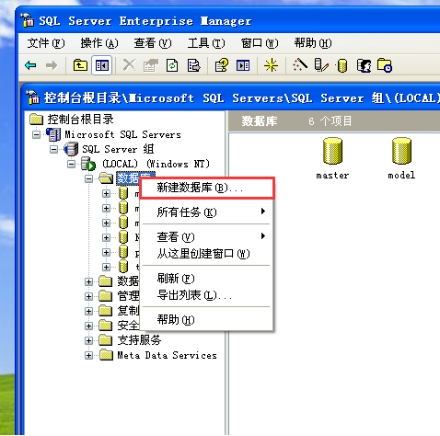This screenshot has width=440, height=436.
Task: Open 所有任务(K) submenu in context menu
Action: click(x=207, y=212)
